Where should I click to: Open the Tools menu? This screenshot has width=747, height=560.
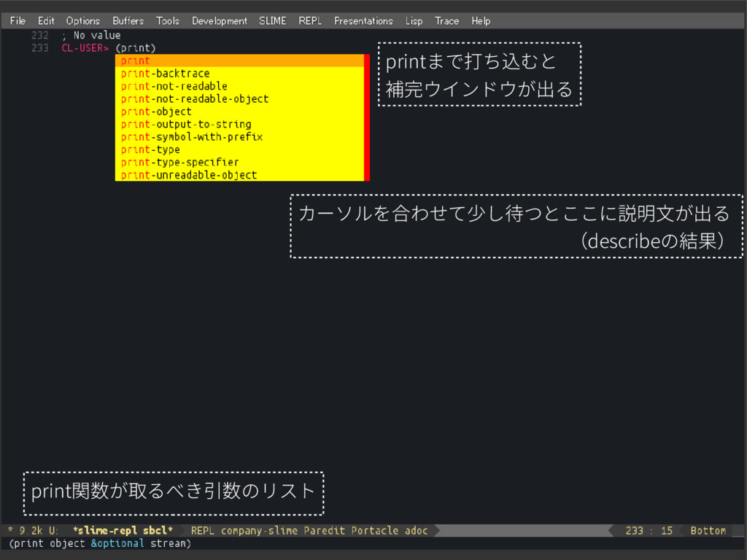click(x=168, y=21)
